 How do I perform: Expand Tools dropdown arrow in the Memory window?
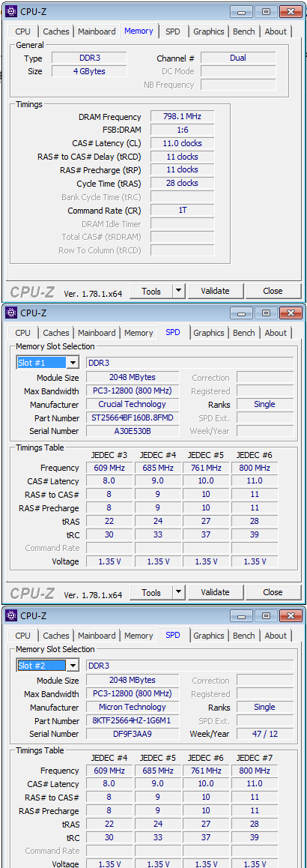[178, 291]
